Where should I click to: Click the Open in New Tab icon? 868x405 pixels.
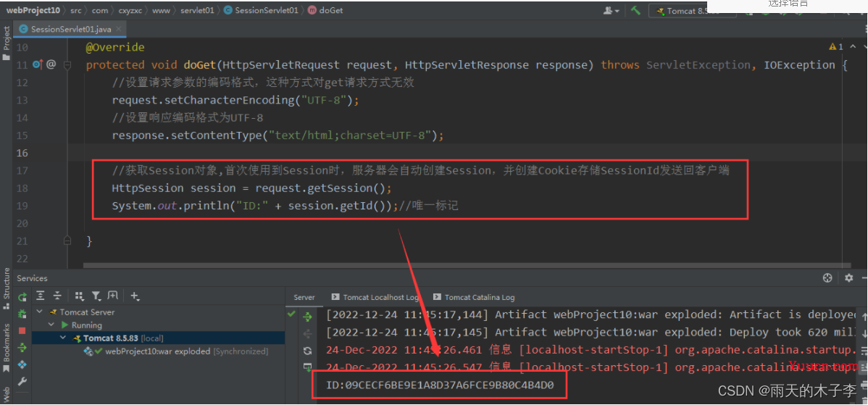112,296
